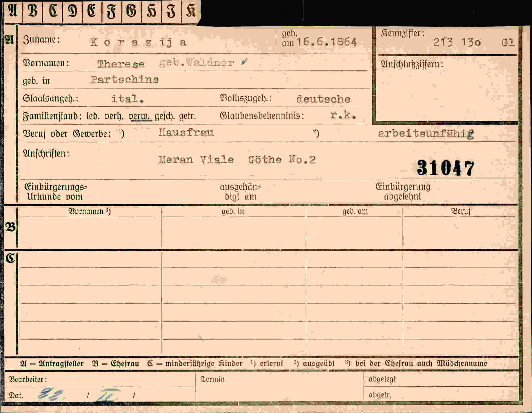This screenshot has height=413, width=532.
Task: Click the footnote C = minderjährige Kinder
Action: [x=195, y=364]
